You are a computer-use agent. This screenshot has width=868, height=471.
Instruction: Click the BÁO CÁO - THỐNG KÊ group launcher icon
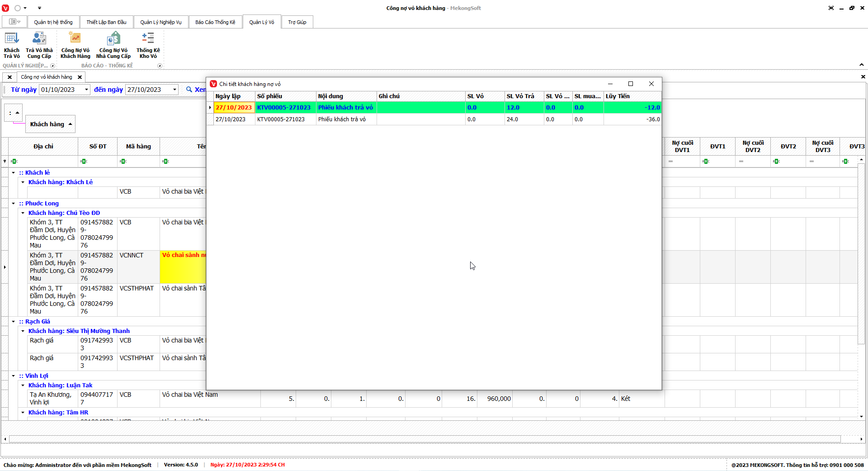click(160, 66)
